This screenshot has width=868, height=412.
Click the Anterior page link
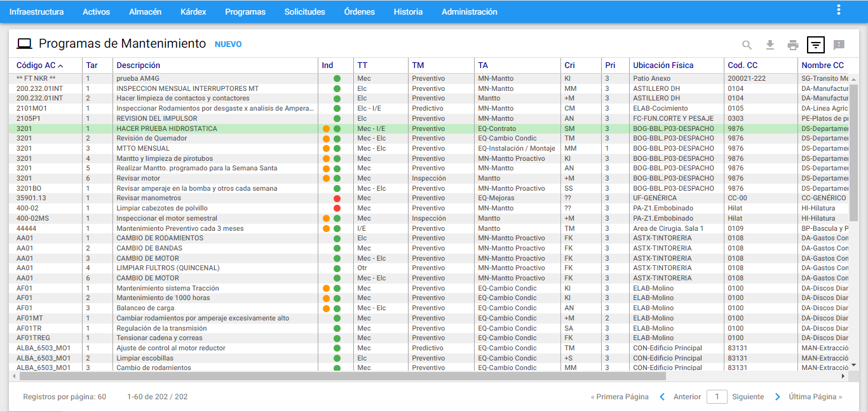pos(687,397)
